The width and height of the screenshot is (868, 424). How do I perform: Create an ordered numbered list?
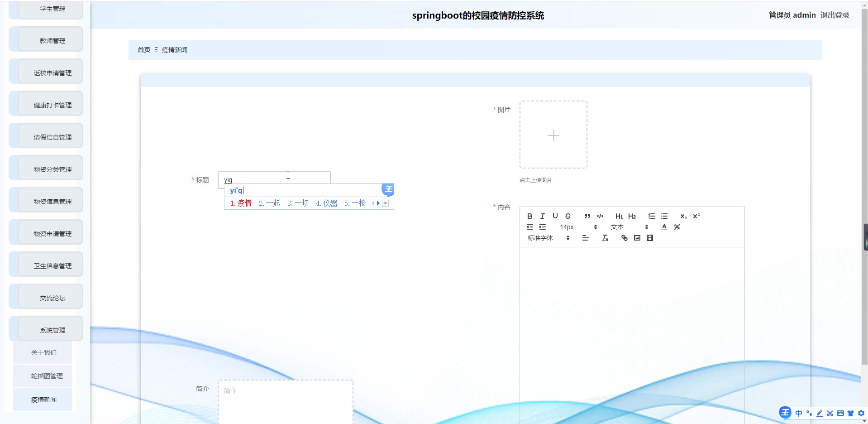[x=651, y=216]
